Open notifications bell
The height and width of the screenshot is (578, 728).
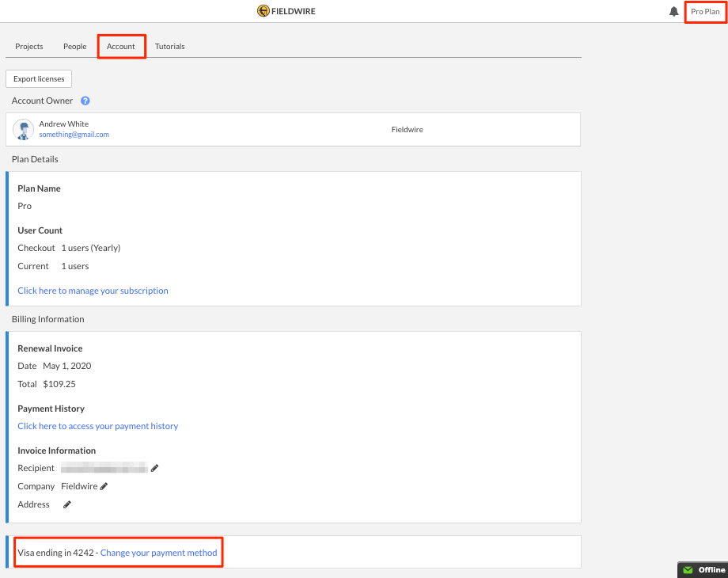673,12
